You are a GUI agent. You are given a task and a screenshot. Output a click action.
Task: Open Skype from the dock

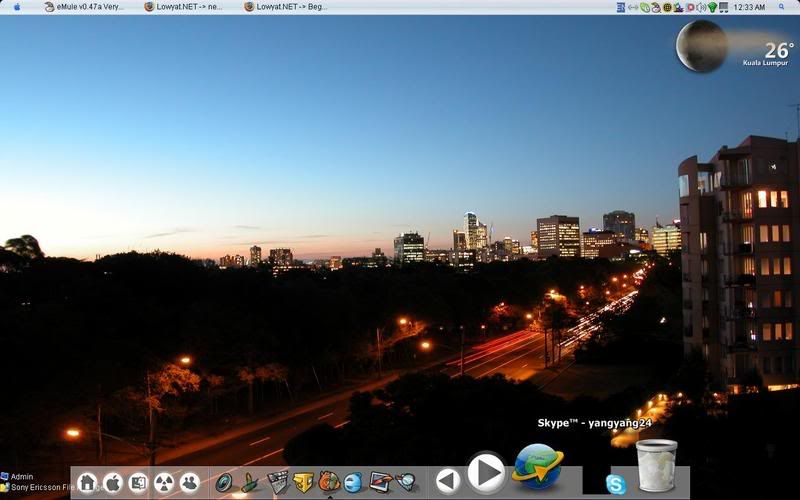pyautogui.click(x=616, y=485)
